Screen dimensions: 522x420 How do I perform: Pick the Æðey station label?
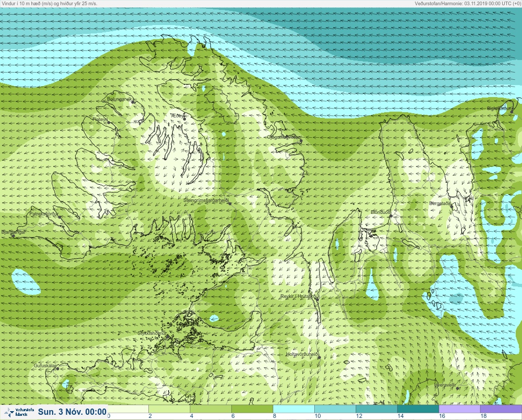coord(177,116)
